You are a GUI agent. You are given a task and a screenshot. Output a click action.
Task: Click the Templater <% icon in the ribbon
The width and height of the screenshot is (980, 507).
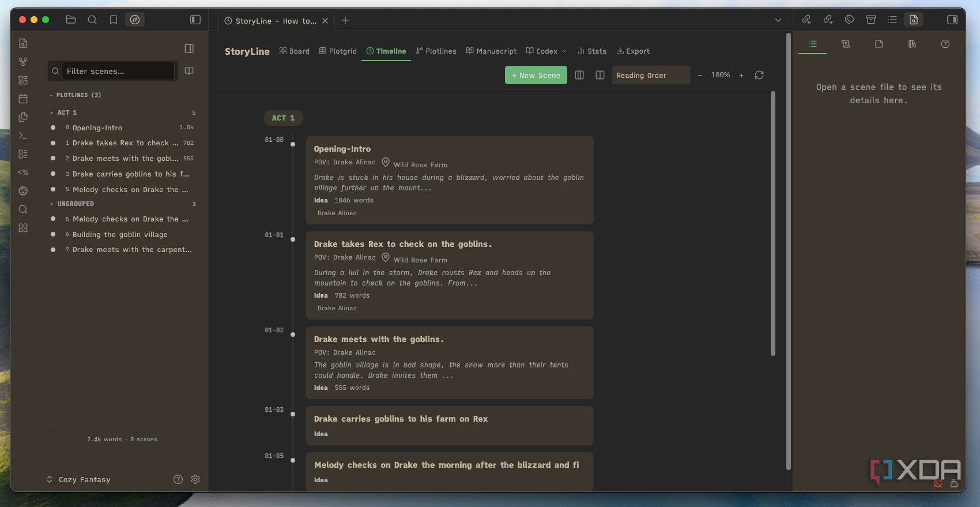coord(23,172)
